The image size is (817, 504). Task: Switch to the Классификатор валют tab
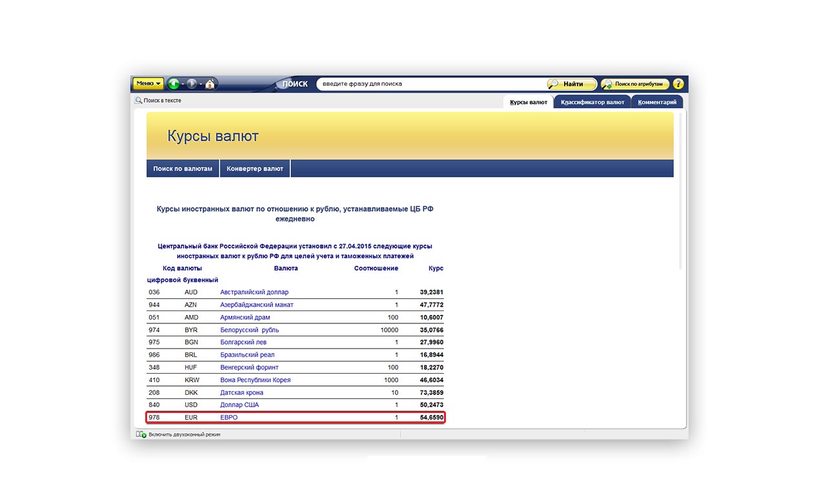(592, 102)
